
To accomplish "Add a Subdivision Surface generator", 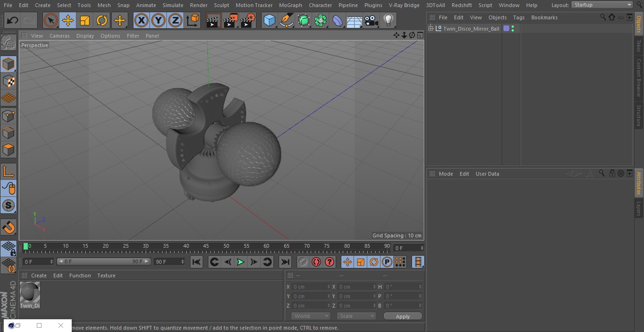I will tap(304, 20).
